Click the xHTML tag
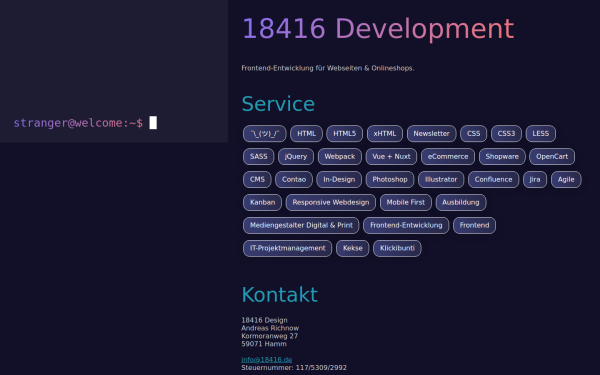The height and width of the screenshot is (375, 600). [x=385, y=134]
